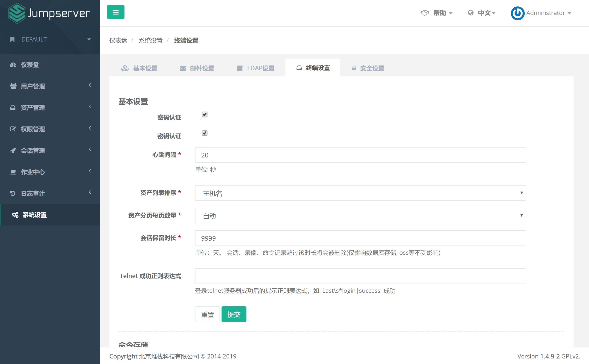589x364 pixels.
Task: Click the 提交 submit button
Action: (234, 314)
